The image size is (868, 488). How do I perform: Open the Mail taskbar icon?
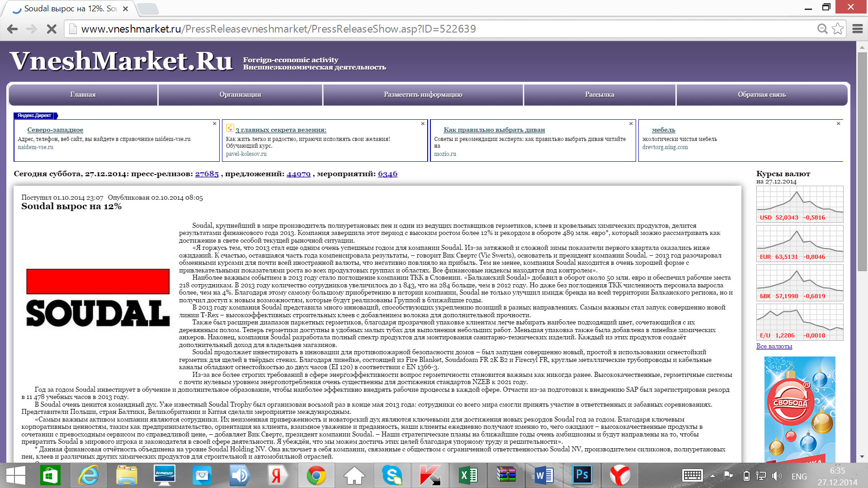point(202,476)
